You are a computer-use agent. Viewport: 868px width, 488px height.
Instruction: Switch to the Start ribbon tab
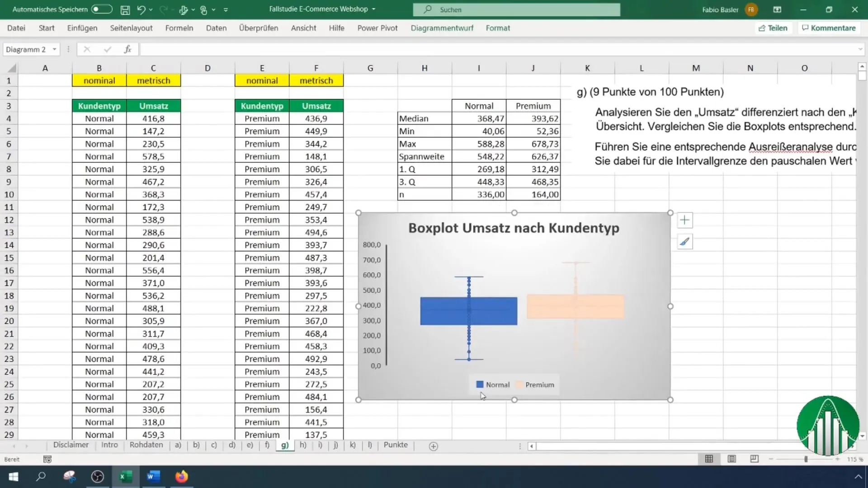click(47, 28)
